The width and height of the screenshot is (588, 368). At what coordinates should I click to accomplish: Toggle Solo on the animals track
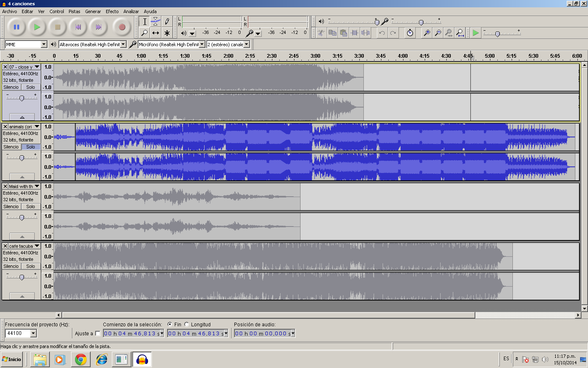point(31,147)
